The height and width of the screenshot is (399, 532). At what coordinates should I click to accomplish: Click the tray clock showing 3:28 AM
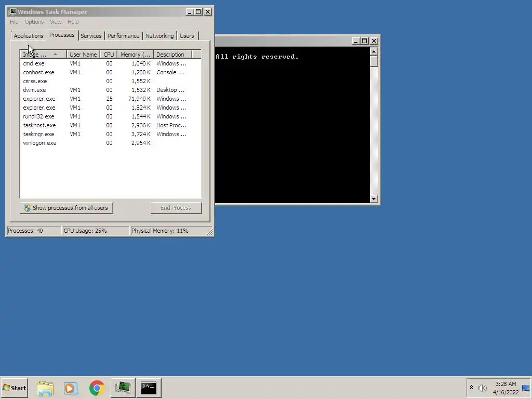[506, 388]
